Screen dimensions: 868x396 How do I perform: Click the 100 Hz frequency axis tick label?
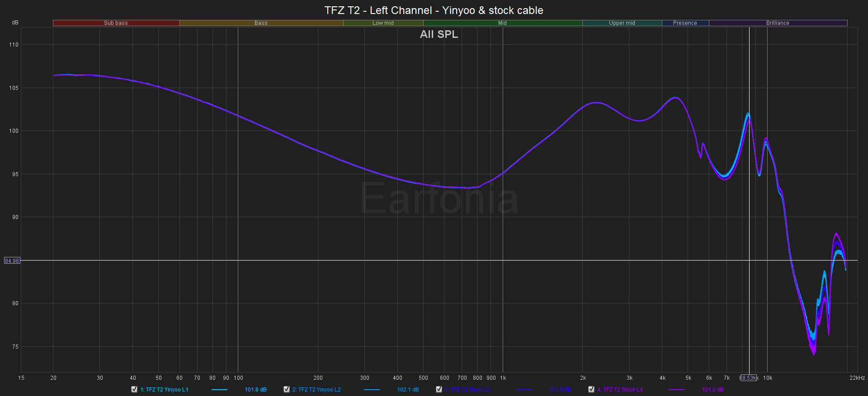[x=238, y=378]
